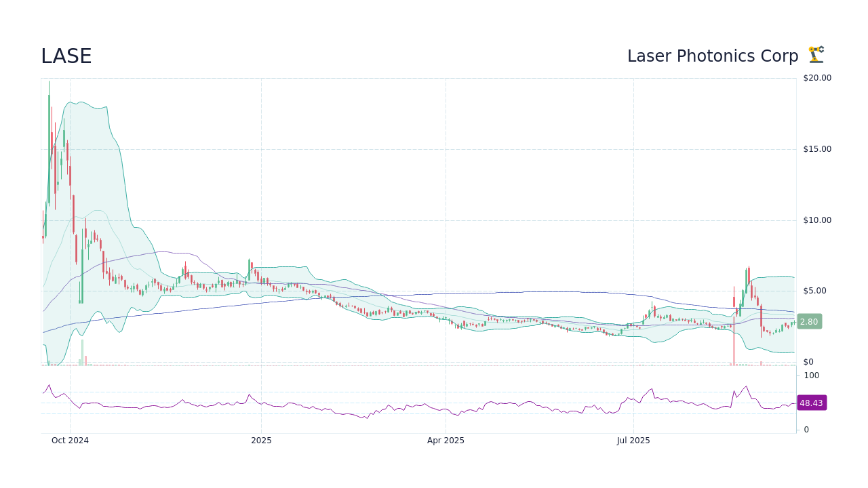868x488 pixels.
Task: Click the 2025 date label on the timeline
Action: pyautogui.click(x=261, y=440)
